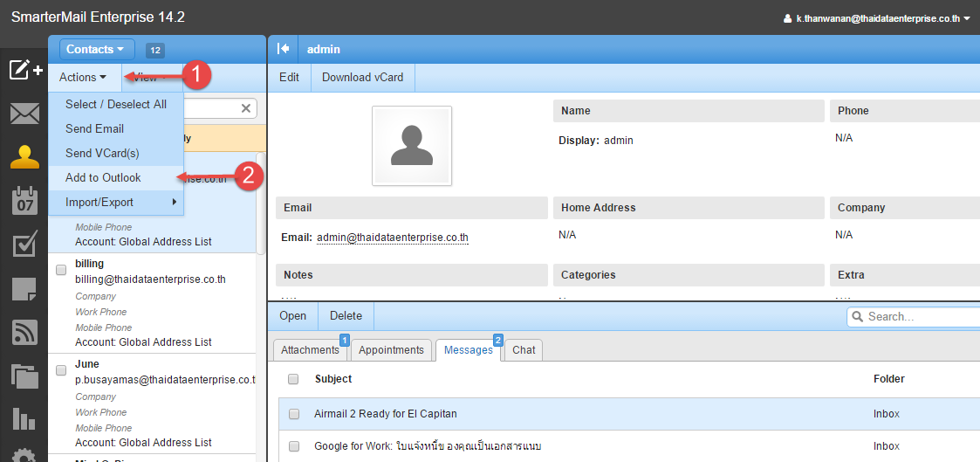Viewport: 980px width, 462px height.
Task: Check the Google for Work message checkbox
Action: coord(294,446)
